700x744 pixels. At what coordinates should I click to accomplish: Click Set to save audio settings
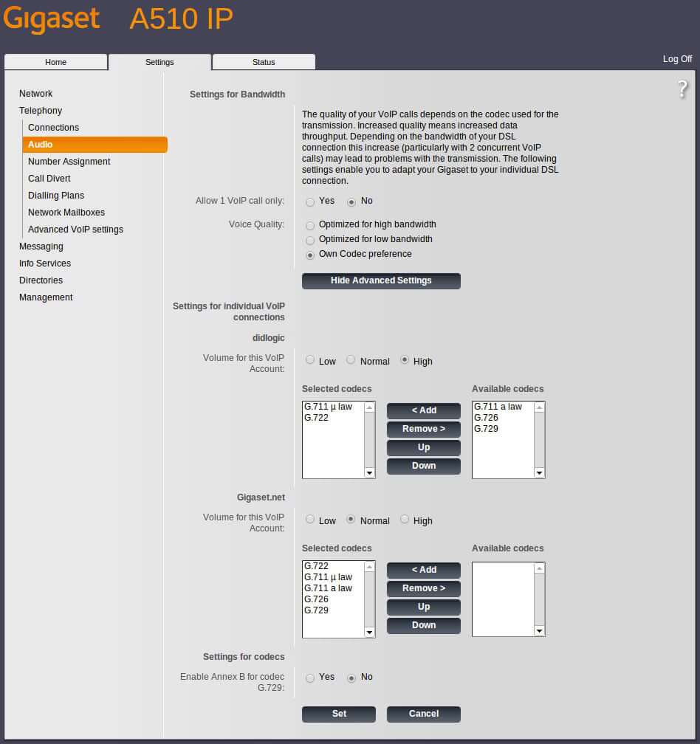(x=339, y=714)
